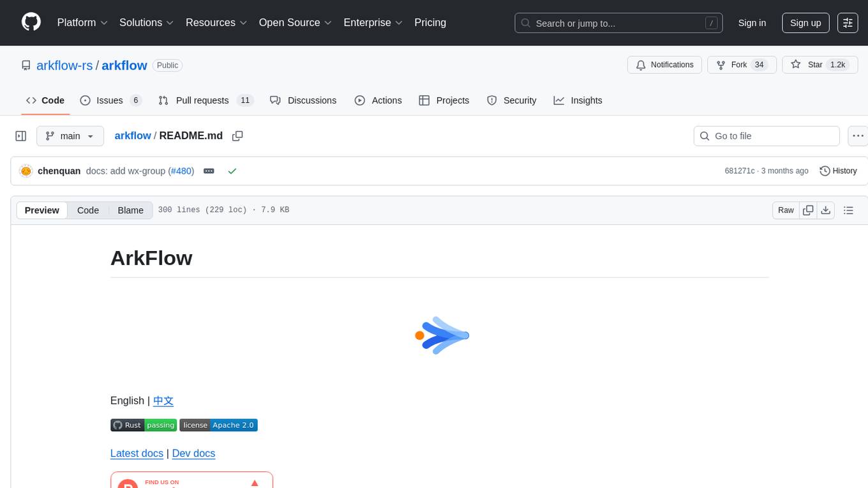
Task: Switch to the Issues tab
Action: pyautogui.click(x=110, y=100)
